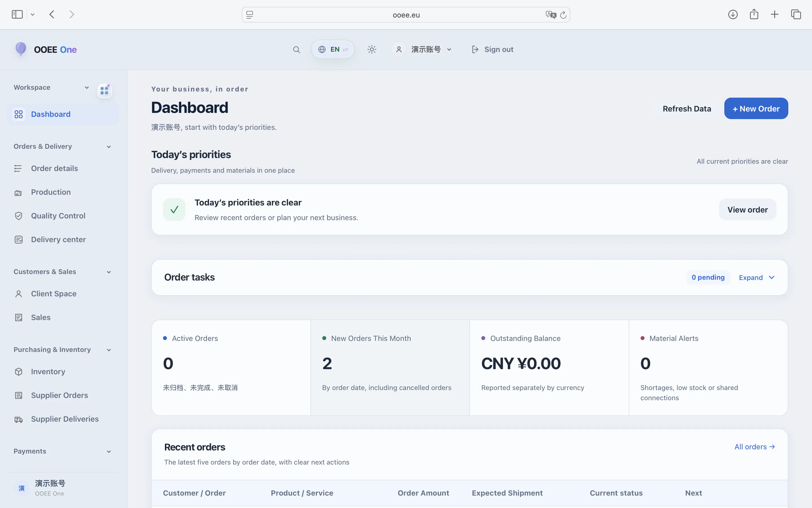Viewport: 812px width, 508px height.
Task: Open Order details from sidebar
Action: [x=54, y=168]
